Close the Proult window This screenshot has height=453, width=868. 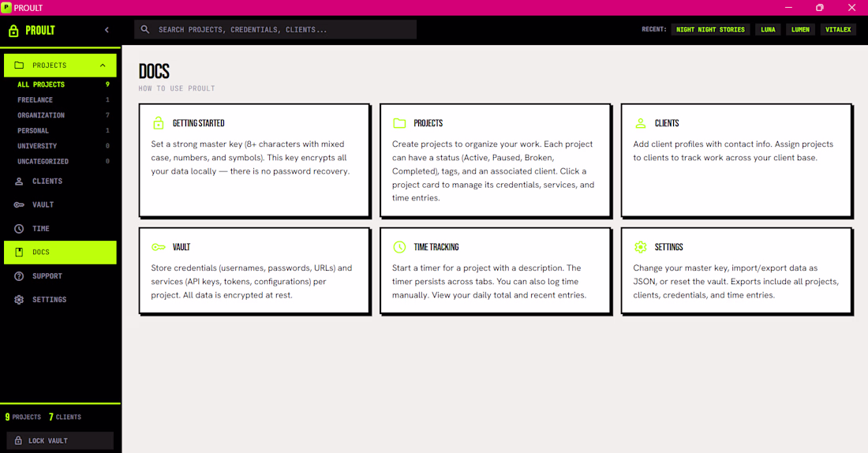[851, 8]
